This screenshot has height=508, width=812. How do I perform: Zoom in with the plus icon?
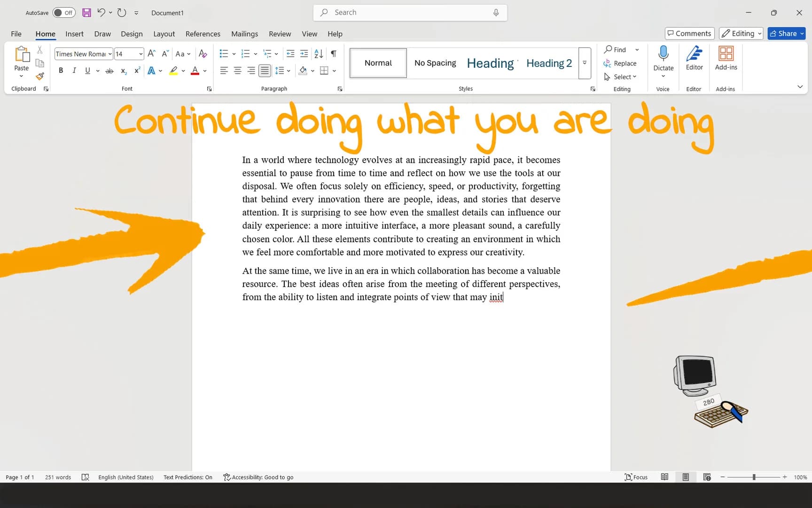click(785, 477)
